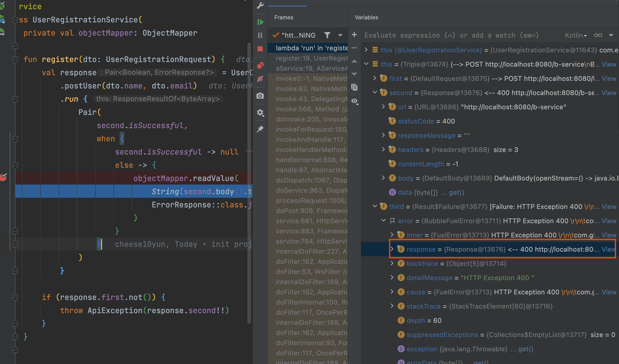Click the Resume Program green play icon
The height and width of the screenshot is (364, 619).
(x=260, y=22)
